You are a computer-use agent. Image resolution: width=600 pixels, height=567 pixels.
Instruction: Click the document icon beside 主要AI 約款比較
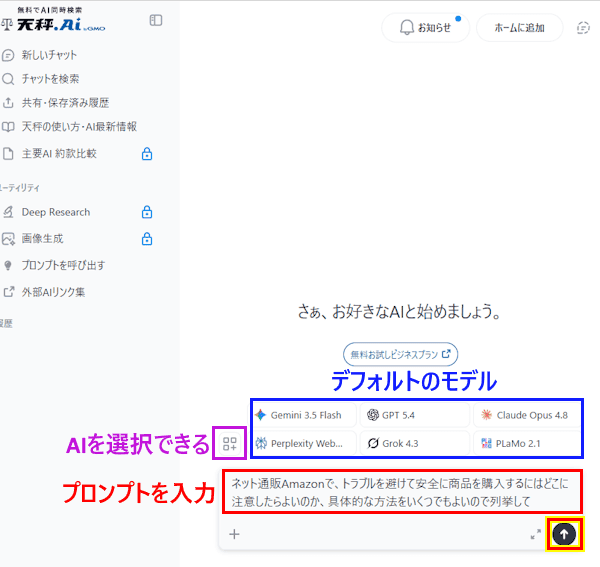click(x=8, y=154)
